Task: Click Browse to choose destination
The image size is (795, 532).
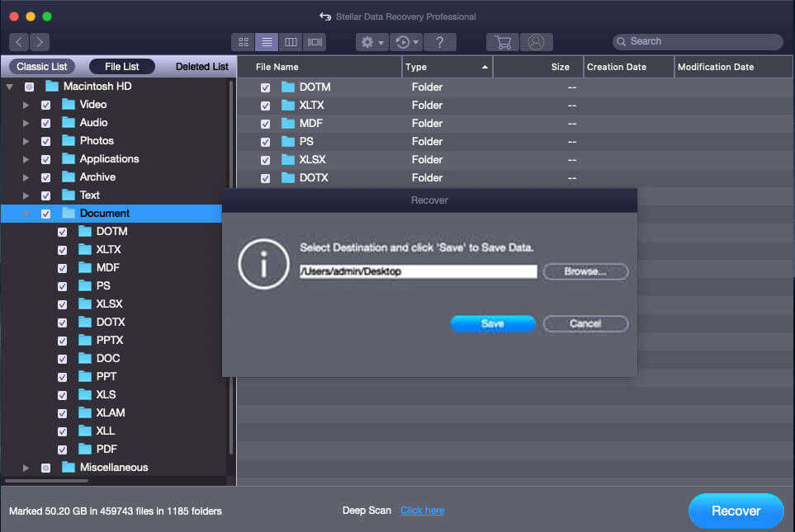Action: point(585,271)
